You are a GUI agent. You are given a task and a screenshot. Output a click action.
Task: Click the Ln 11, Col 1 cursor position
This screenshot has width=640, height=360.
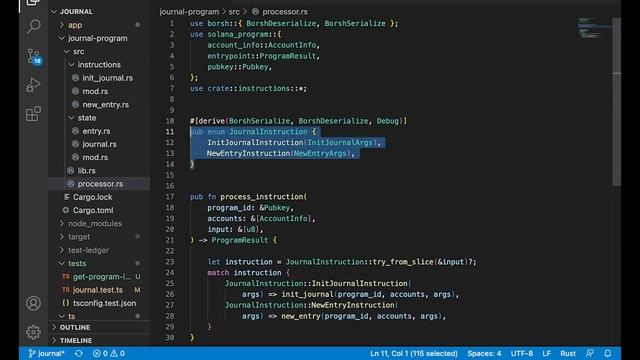413,353
